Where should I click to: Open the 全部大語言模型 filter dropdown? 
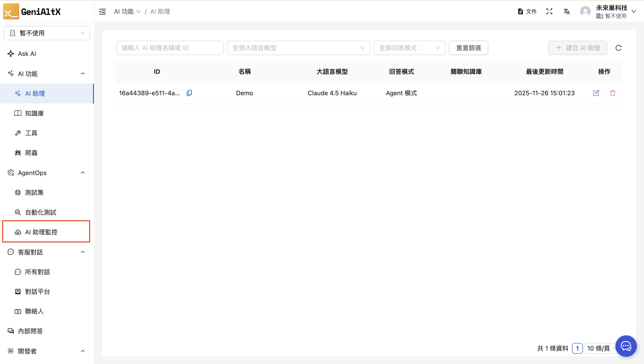tap(298, 48)
